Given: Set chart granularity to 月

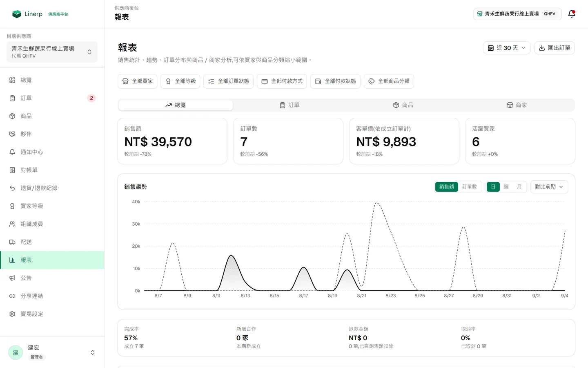Looking at the screenshot, I should pyautogui.click(x=519, y=187).
